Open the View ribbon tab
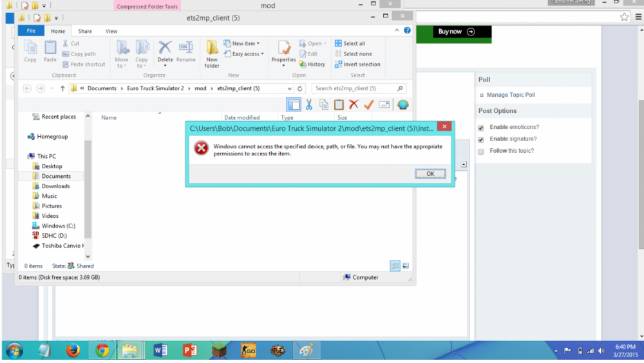Screen dimensions: 644x363 click(111, 31)
